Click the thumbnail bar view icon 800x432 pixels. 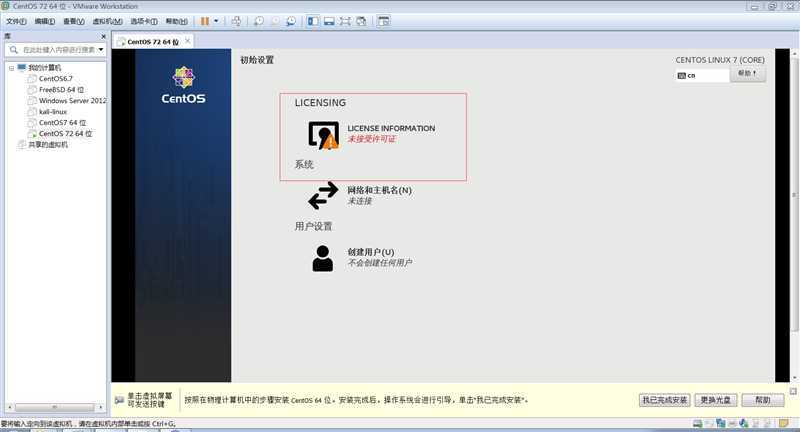point(329,21)
